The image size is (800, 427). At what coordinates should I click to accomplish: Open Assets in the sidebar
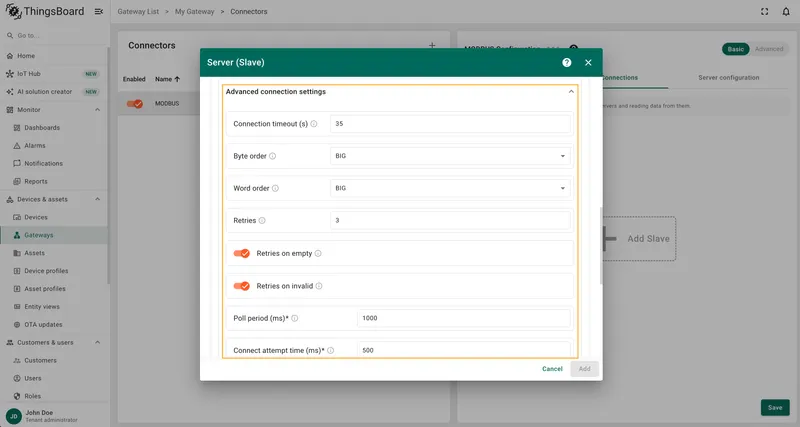click(x=54, y=253)
